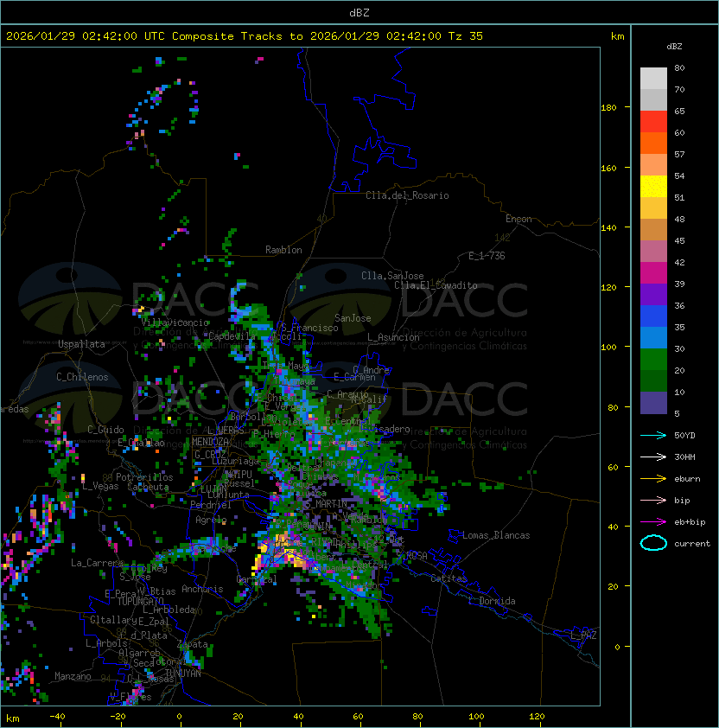Click the white 30HM arrow in legend
Screen dimensions: 719x728
point(653,457)
